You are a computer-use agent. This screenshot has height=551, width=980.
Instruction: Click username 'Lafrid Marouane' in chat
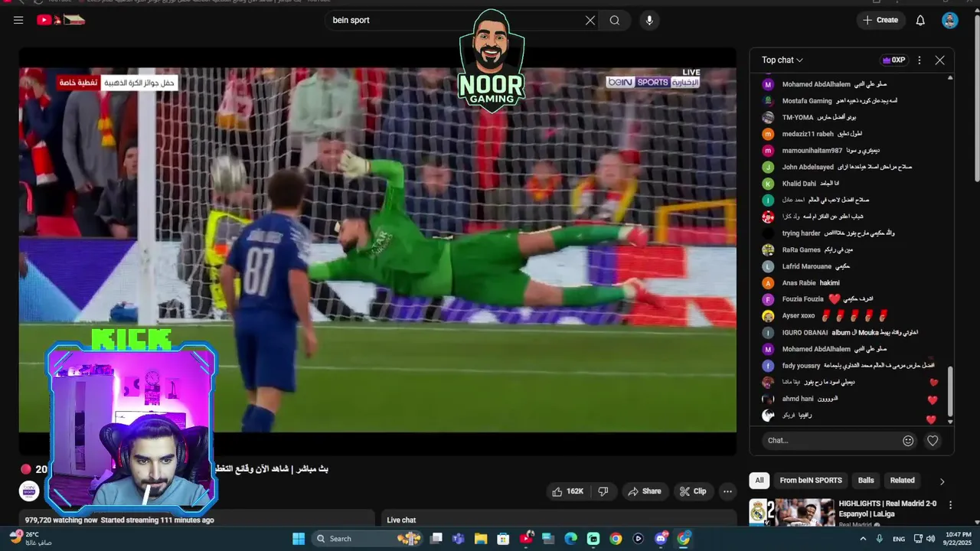[807, 266]
